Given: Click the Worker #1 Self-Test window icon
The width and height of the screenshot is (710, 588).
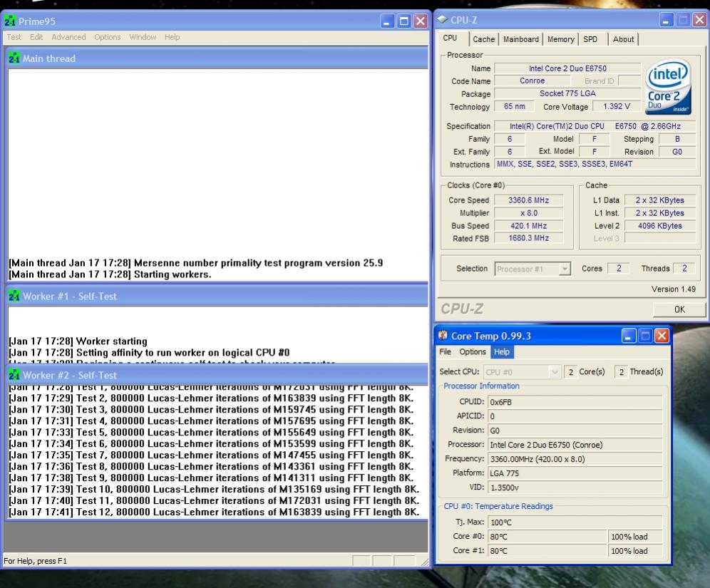Looking at the screenshot, I should click(14, 296).
